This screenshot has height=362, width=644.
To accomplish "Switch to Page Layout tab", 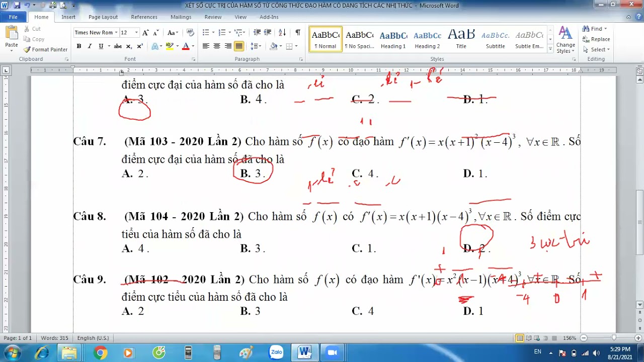I will pyautogui.click(x=103, y=17).
